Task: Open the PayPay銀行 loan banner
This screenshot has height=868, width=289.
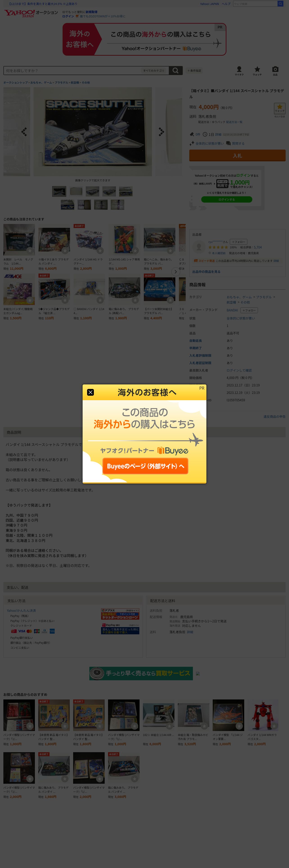Action: click(x=120, y=629)
